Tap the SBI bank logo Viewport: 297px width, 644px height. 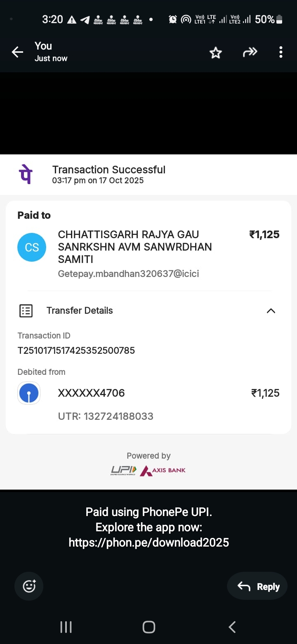[29, 393]
